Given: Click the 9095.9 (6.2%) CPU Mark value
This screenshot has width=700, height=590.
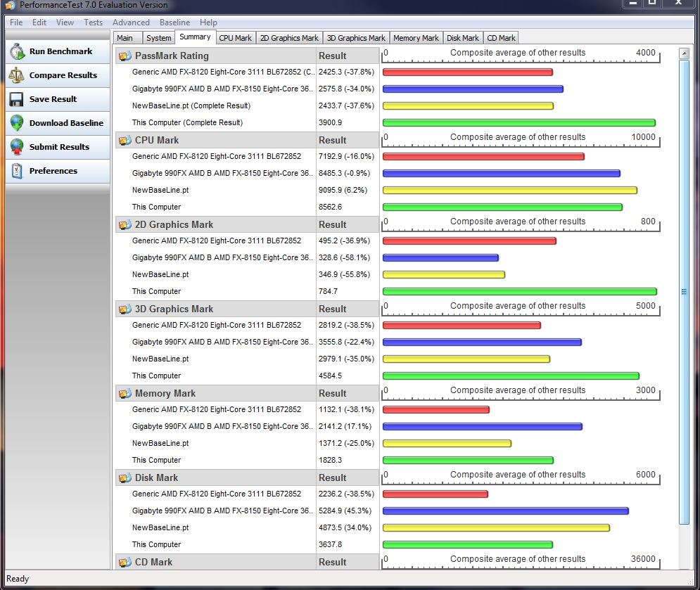Looking at the screenshot, I should (343, 190).
